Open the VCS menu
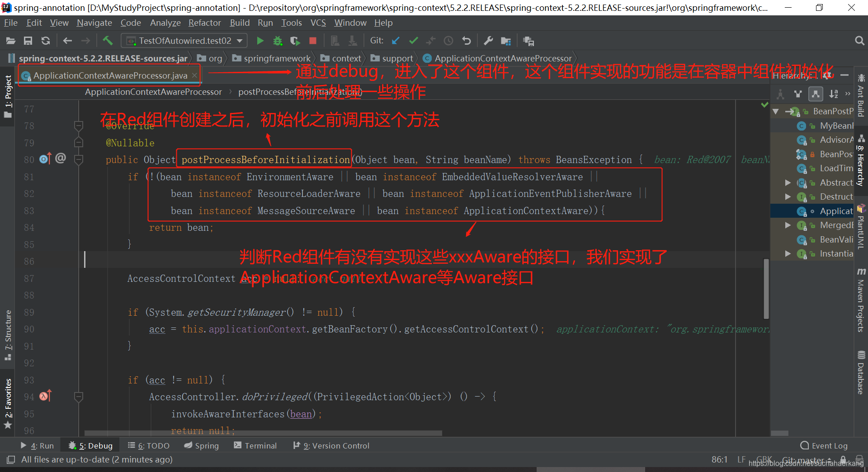 point(318,23)
